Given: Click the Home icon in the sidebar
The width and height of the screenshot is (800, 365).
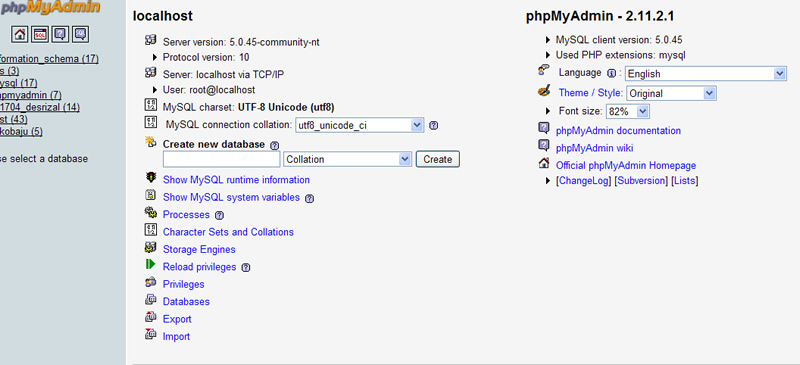Looking at the screenshot, I should pyautogui.click(x=19, y=35).
